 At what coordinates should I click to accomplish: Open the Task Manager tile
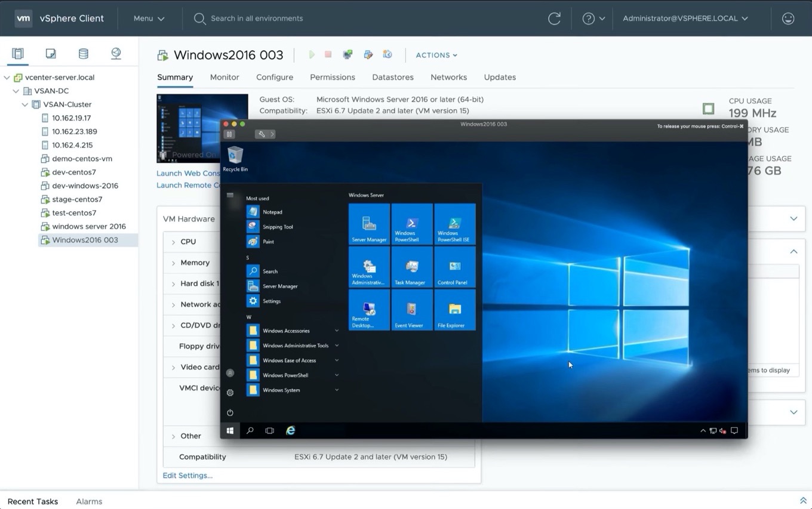(412, 267)
